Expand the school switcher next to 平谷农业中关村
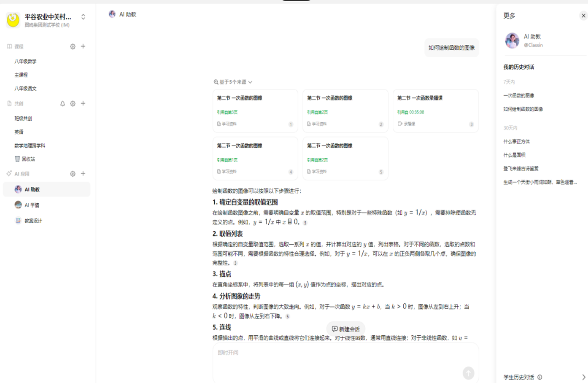588x383 pixels. click(x=83, y=17)
